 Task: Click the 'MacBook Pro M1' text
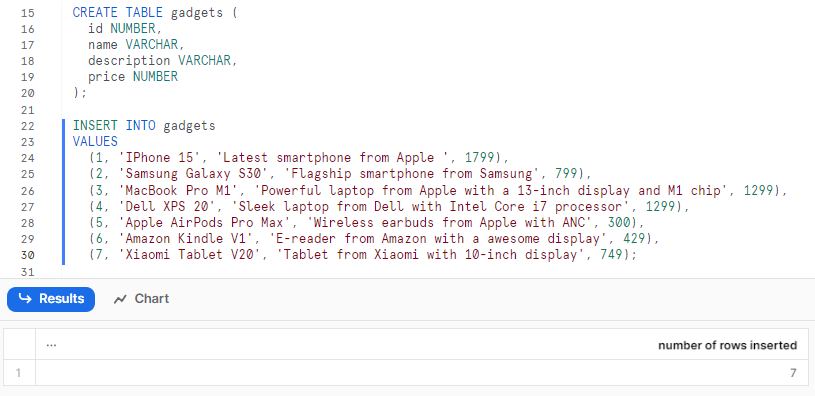tap(178, 190)
